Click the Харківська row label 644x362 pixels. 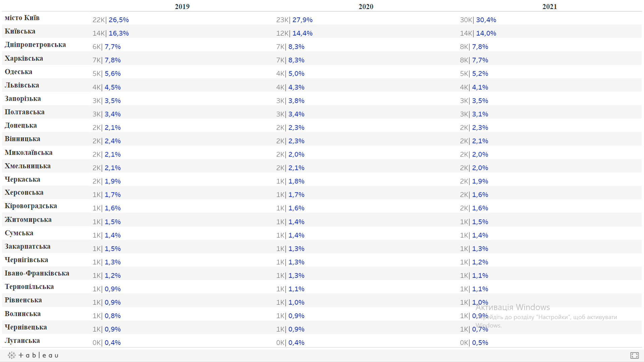24,59
